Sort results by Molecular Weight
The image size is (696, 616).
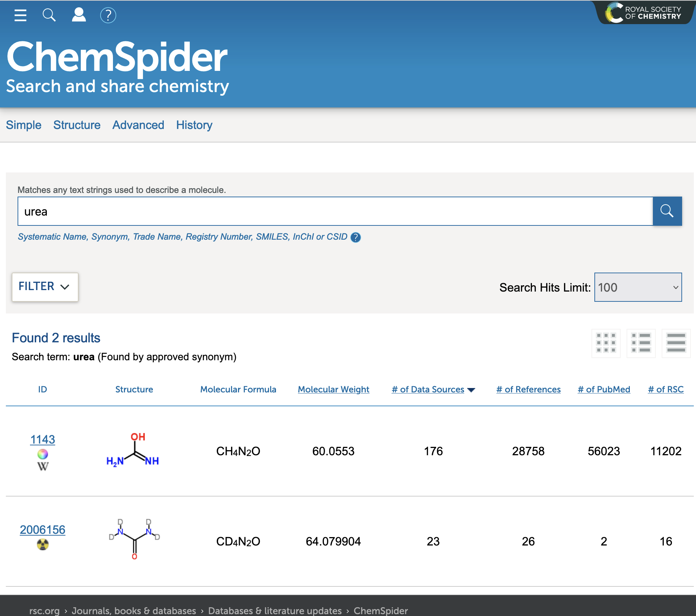[333, 389]
